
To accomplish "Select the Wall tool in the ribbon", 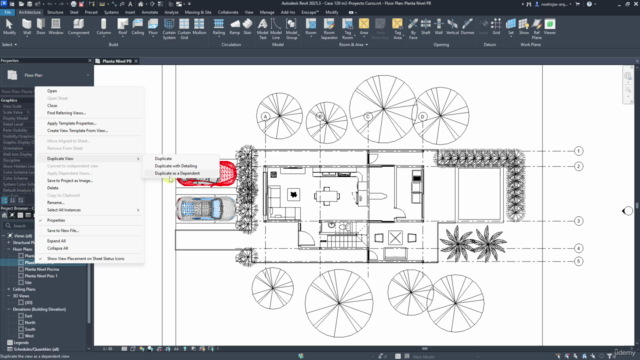I will [27, 27].
